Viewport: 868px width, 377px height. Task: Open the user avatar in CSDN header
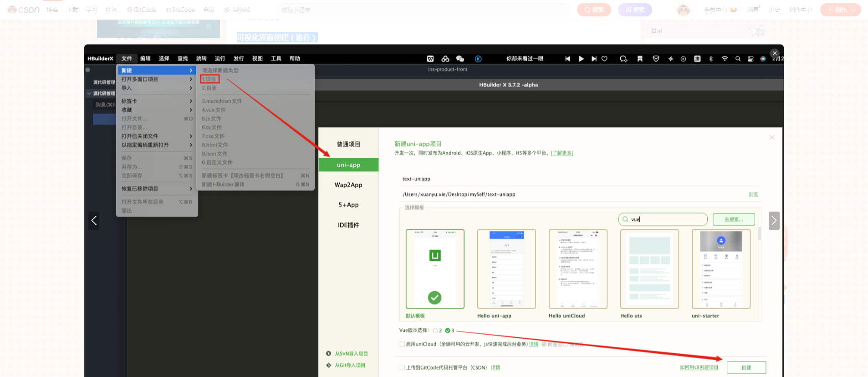coord(684,10)
